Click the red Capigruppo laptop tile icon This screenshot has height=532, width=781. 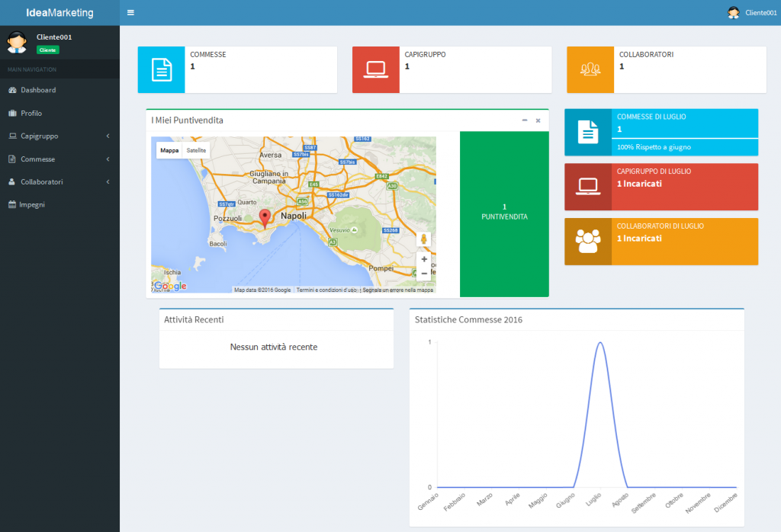click(375, 69)
